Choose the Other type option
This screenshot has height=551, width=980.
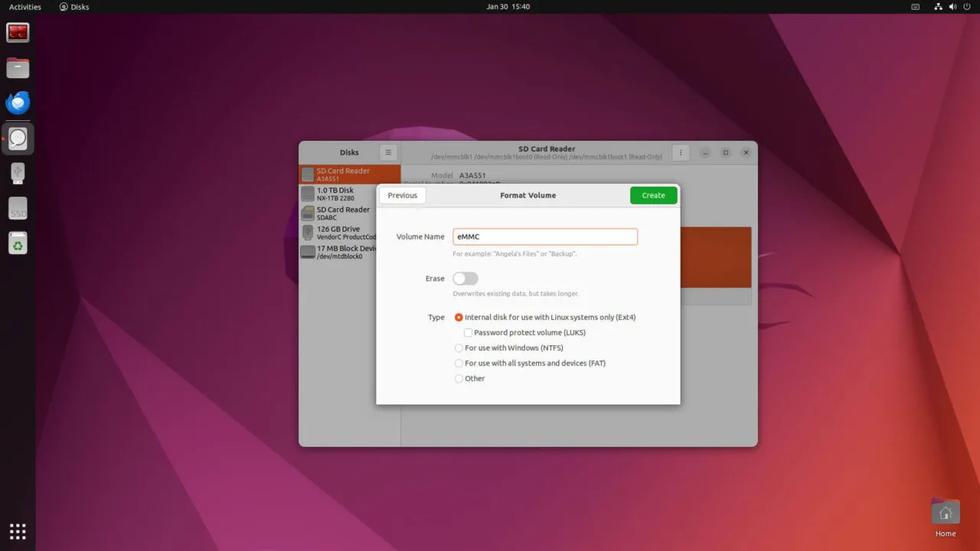[459, 379]
